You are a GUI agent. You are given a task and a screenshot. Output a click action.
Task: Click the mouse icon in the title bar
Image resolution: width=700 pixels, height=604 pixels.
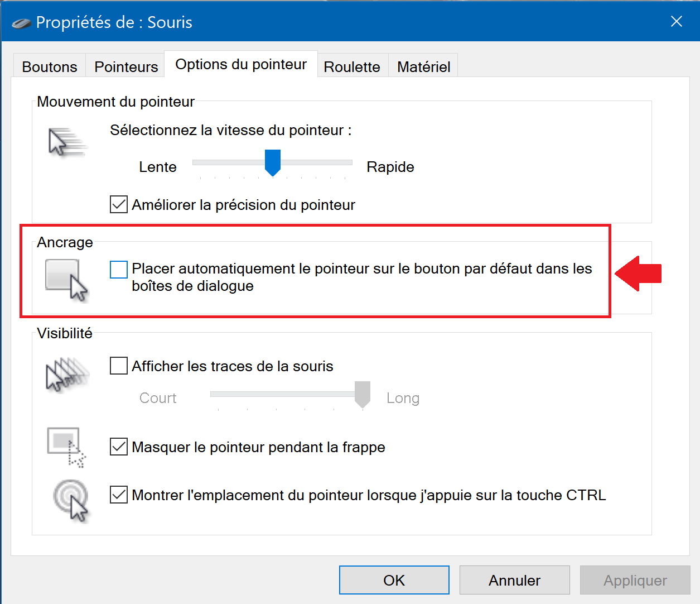(x=21, y=23)
